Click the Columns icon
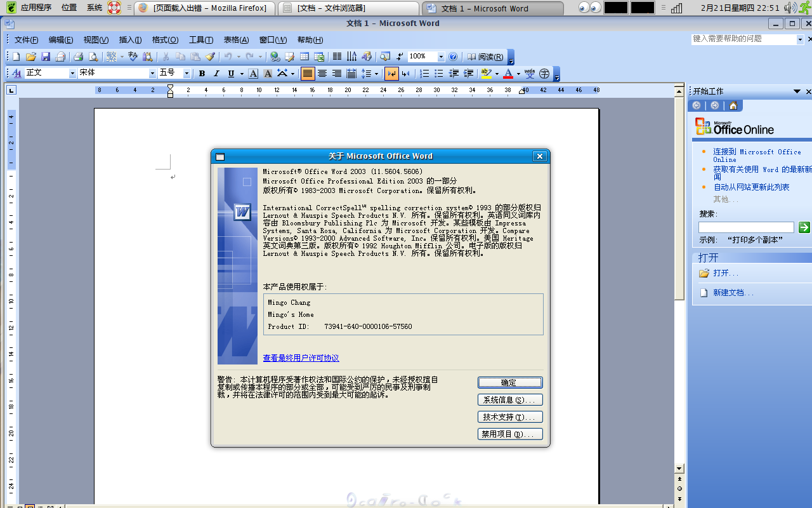Viewport: 812px width, 508px height. tap(337, 57)
